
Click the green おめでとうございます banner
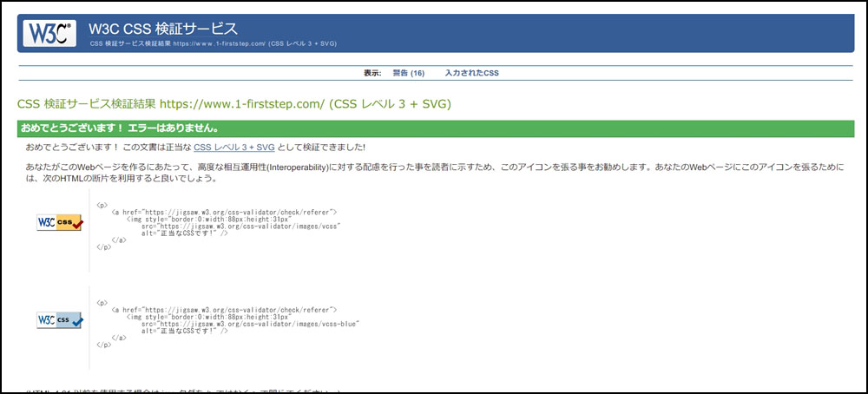(x=436, y=128)
